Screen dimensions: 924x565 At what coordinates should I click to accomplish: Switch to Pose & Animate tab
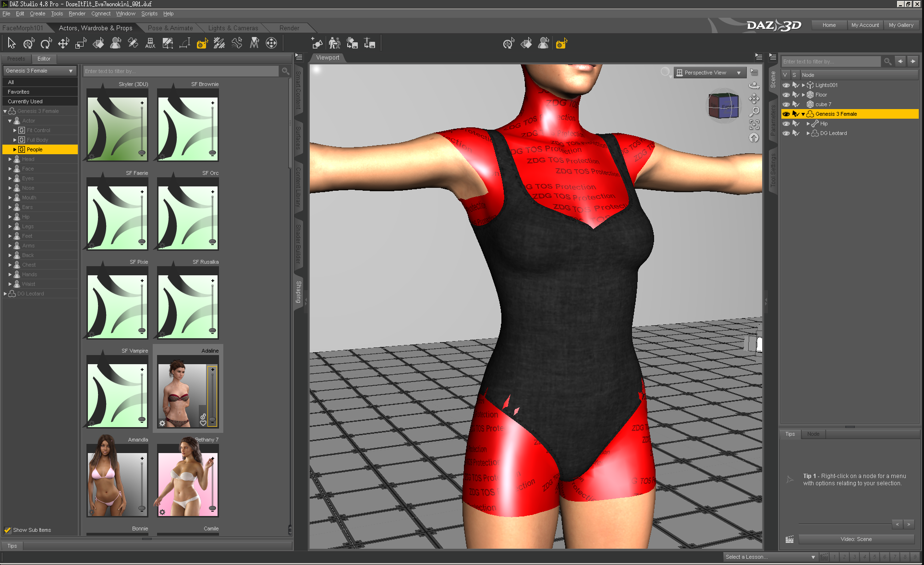[170, 28]
